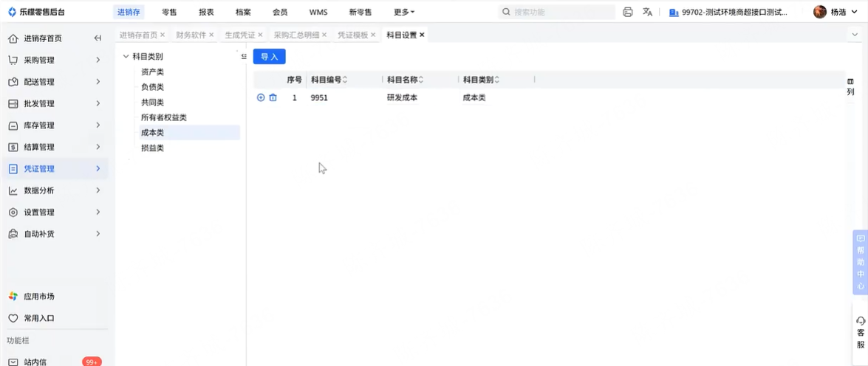
Task: Click the add icon in row 9951
Action: (262, 98)
